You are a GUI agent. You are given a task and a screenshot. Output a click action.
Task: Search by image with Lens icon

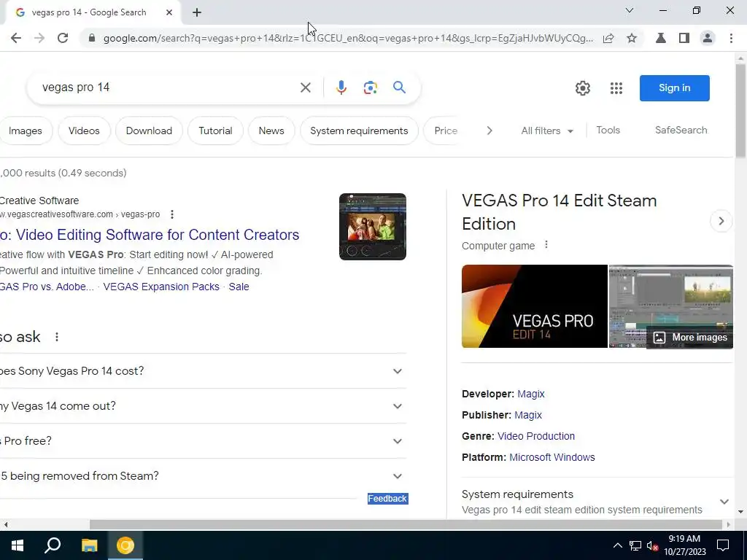click(370, 87)
